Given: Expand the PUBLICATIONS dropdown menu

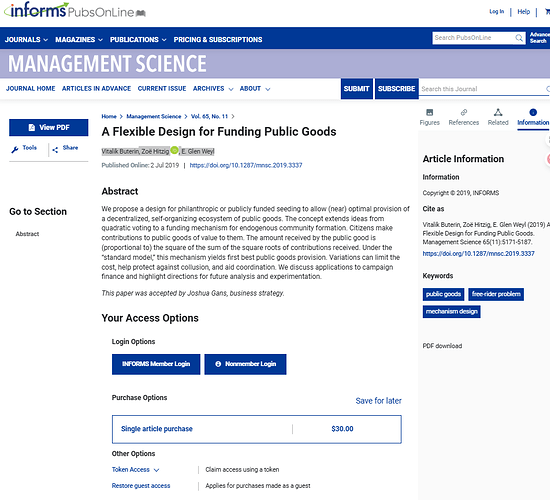Looking at the screenshot, I should pos(138,40).
